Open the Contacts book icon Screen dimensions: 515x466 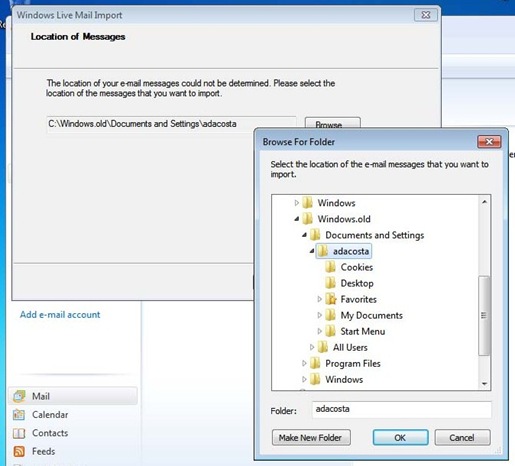19,433
